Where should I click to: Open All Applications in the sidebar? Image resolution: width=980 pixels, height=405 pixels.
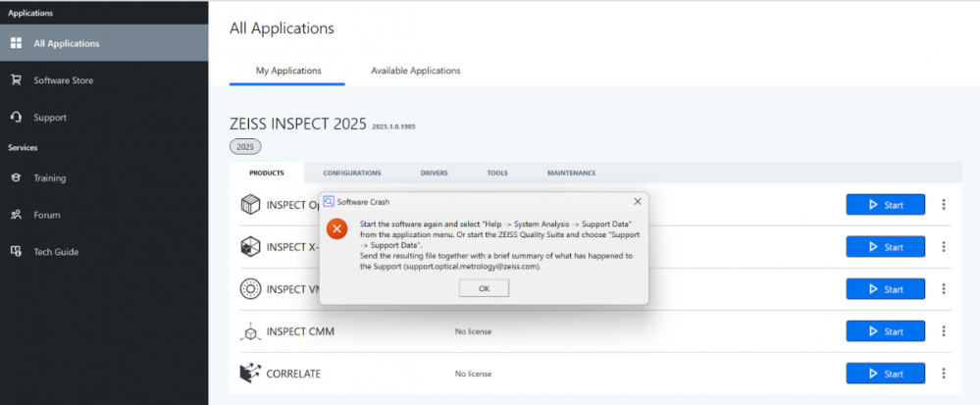point(66,43)
